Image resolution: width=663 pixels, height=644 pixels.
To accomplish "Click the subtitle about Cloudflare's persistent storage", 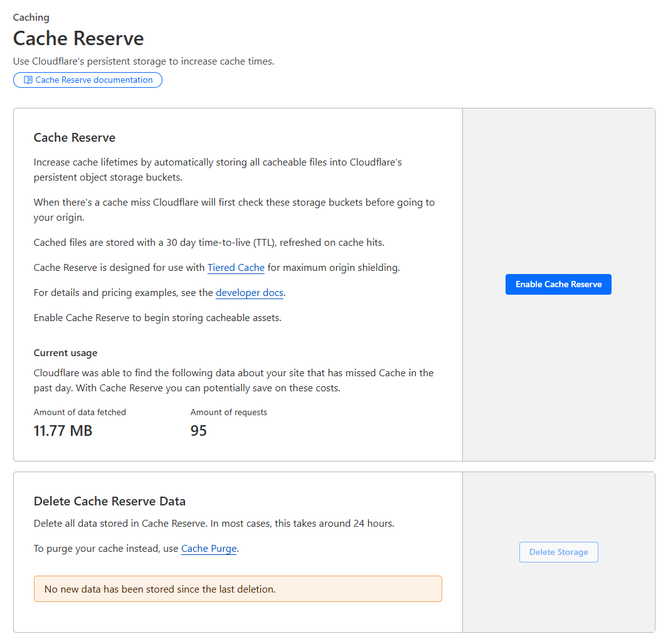I will coord(144,61).
